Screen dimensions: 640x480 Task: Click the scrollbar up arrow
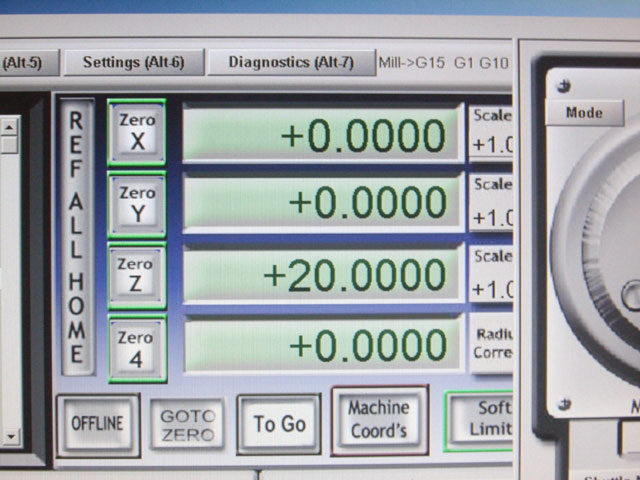(x=9, y=127)
